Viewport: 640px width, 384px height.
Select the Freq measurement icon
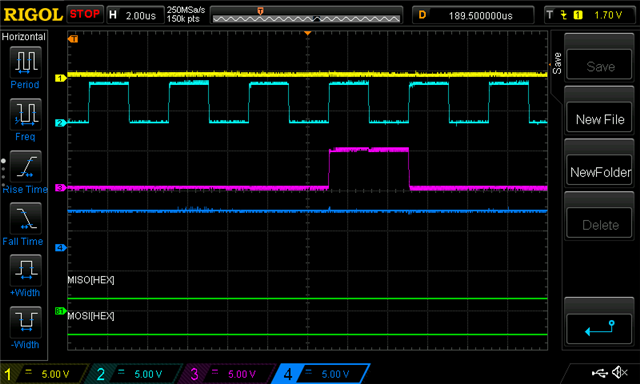tap(25, 114)
